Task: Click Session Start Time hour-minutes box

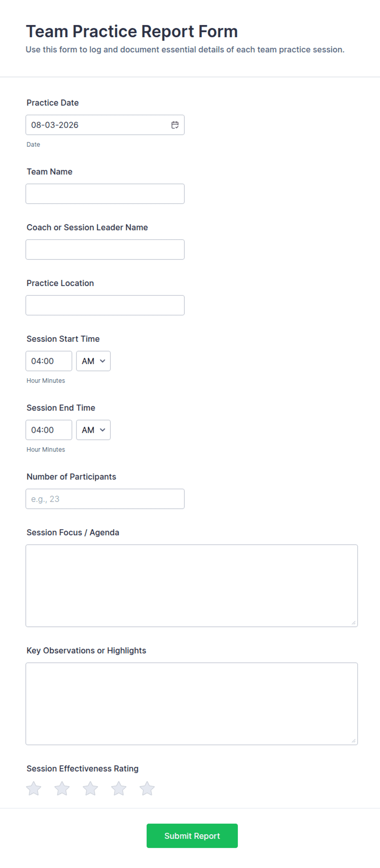Action: coord(49,361)
